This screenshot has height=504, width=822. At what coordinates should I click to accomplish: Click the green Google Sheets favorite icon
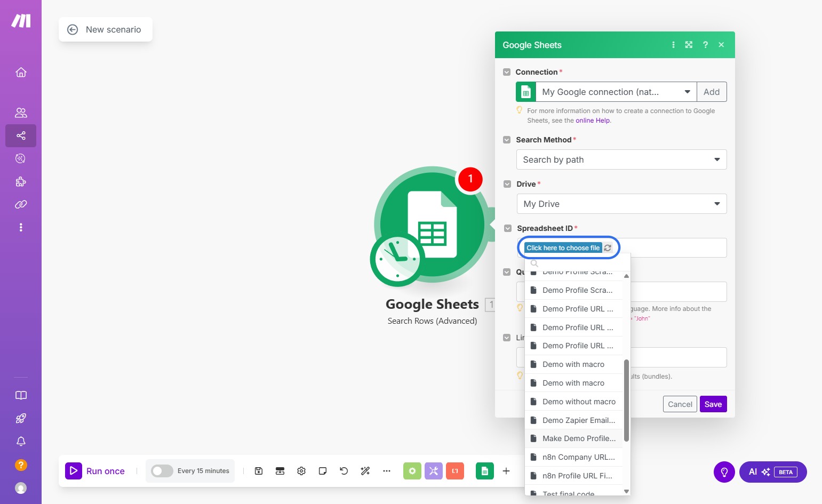pyautogui.click(x=485, y=471)
